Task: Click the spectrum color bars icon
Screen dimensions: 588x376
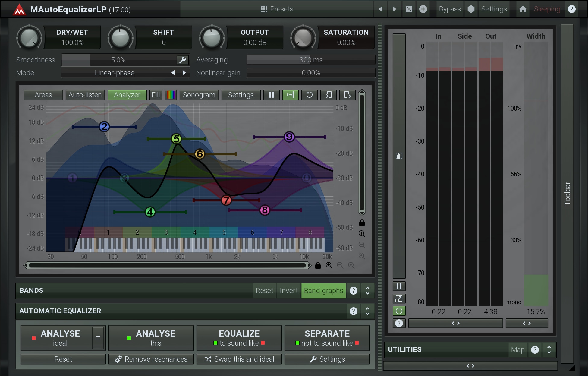Action: 171,95
